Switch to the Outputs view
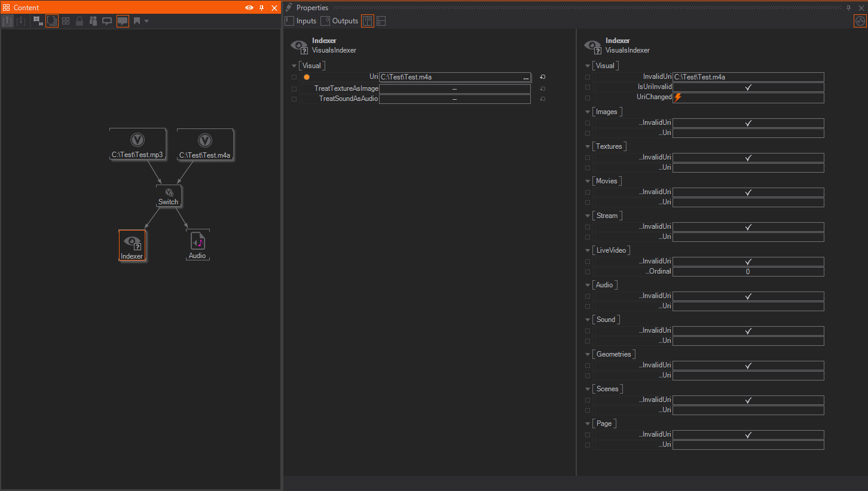This screenshot has height=491, width=868. 340,21
